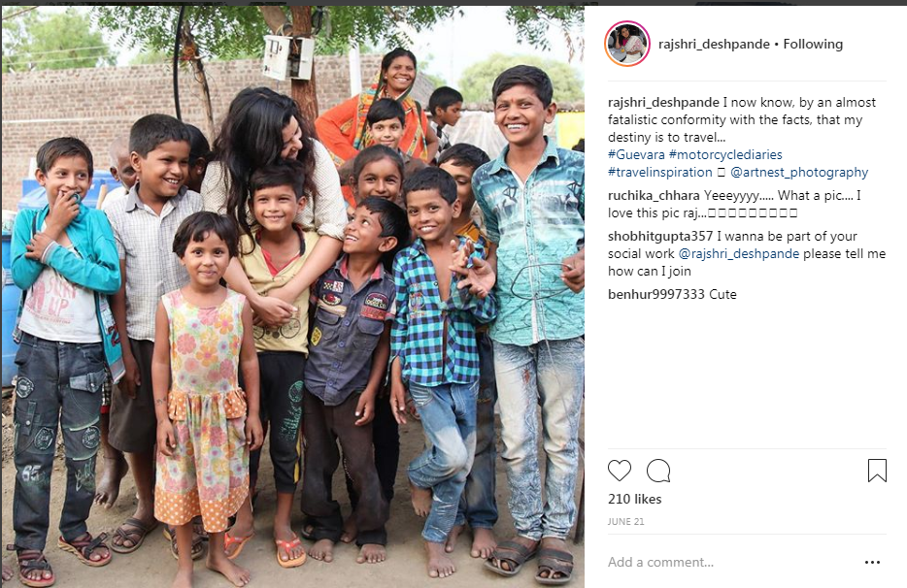
Task: Like the post with the heart icon
Action: (x=619, y=471)
